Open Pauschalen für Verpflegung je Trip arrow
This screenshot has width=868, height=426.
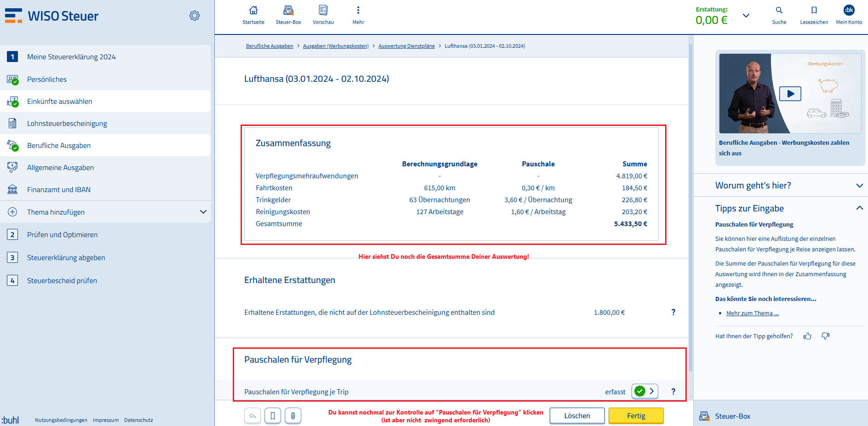tap(645, 391)
